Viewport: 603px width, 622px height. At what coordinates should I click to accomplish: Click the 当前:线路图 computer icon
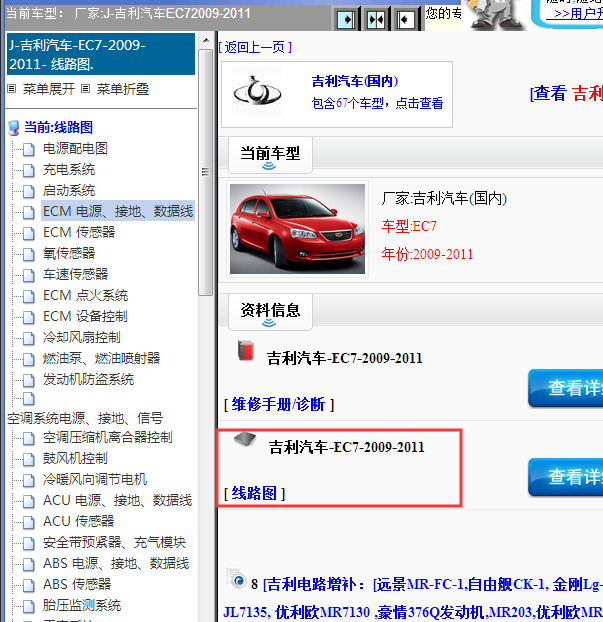point(14,128)
